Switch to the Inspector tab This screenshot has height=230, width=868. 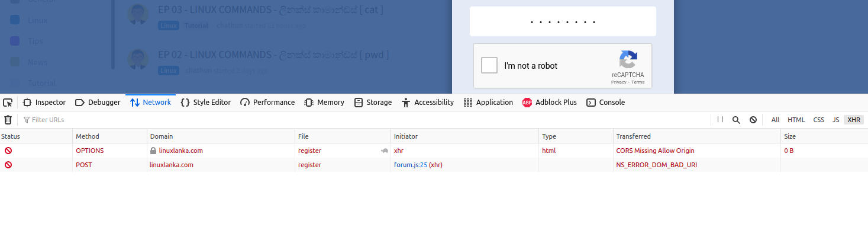point(44,103)
